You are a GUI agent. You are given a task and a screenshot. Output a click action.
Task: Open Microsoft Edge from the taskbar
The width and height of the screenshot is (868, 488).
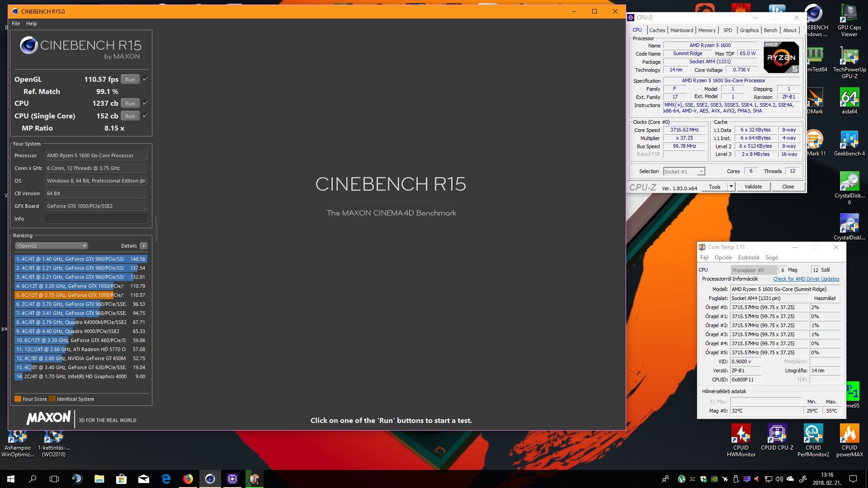pyautogui.click(x=166, y=479)
